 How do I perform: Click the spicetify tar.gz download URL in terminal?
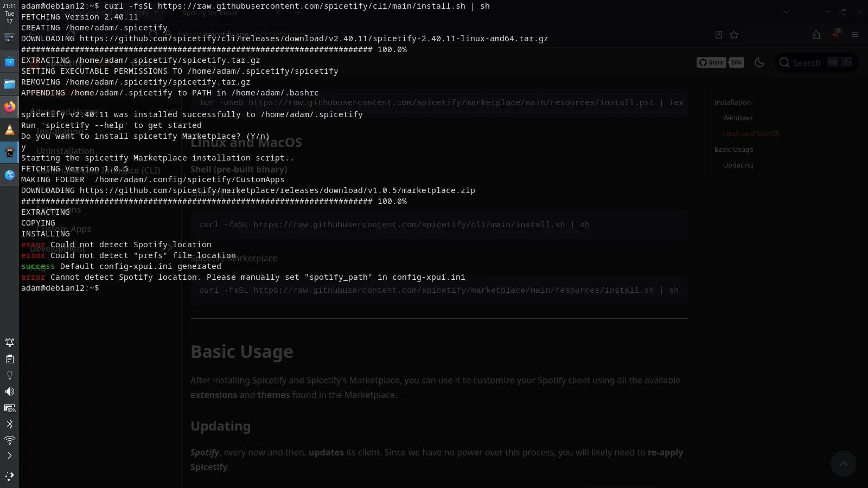click(314, 38)
